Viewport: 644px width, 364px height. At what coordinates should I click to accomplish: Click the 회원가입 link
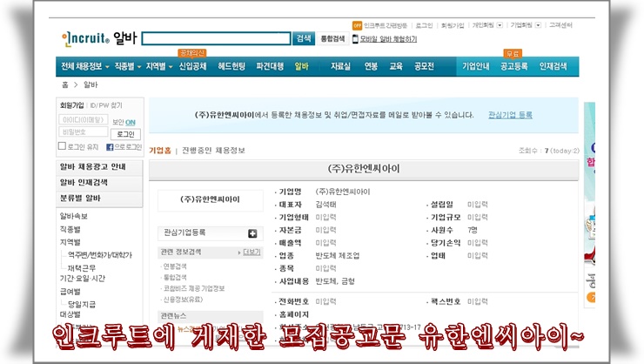[453, 25]
